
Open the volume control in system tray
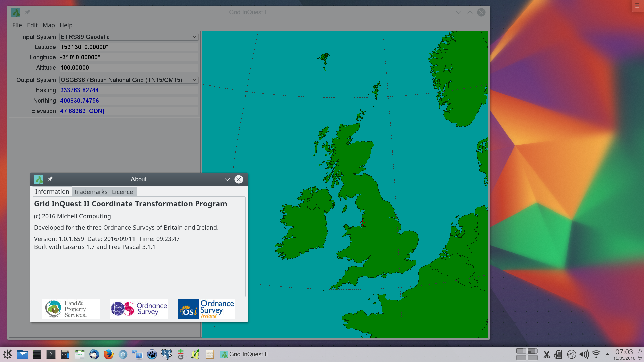[584, 354]
